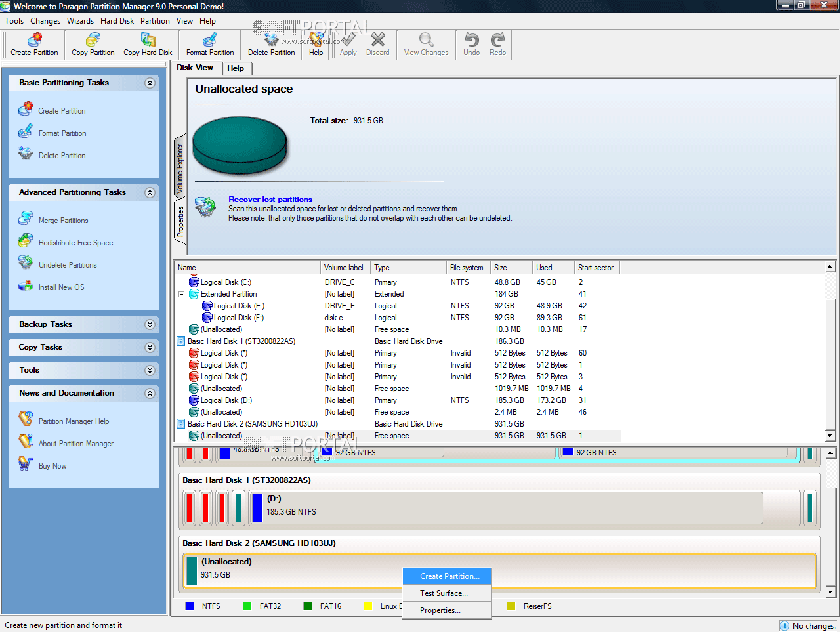Click the Unallocated 931.5 GB disk block
The height and width of the screenshot is (632, 840).
(x=500, y=571)
